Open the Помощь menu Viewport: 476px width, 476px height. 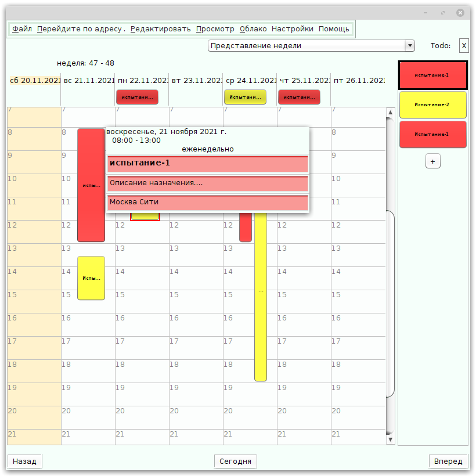click(x=334, y=28)
